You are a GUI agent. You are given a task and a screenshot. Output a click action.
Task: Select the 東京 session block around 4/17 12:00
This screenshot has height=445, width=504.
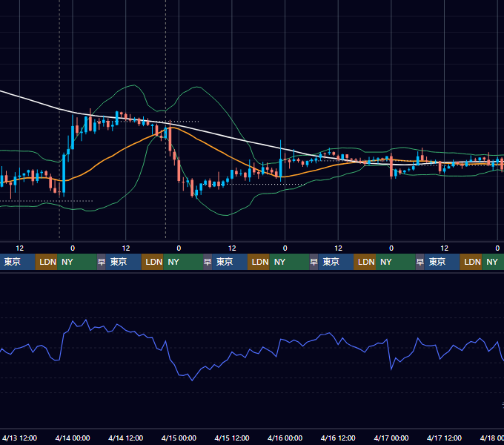(442, 262)
